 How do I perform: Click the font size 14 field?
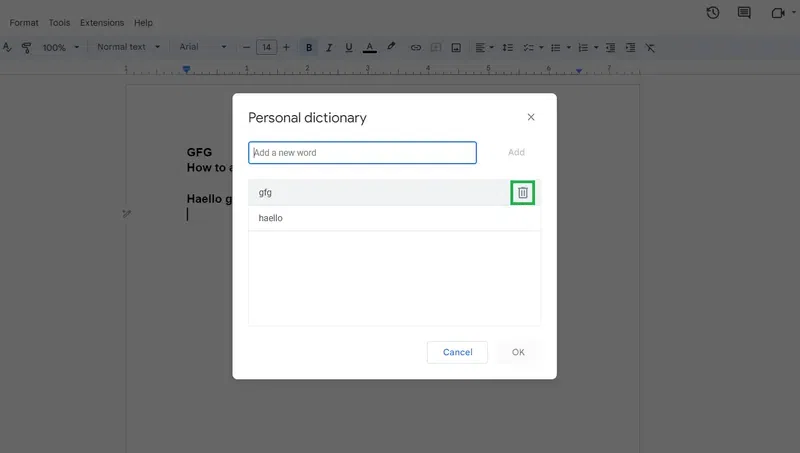pyautogui.click(x=266, y=47)
